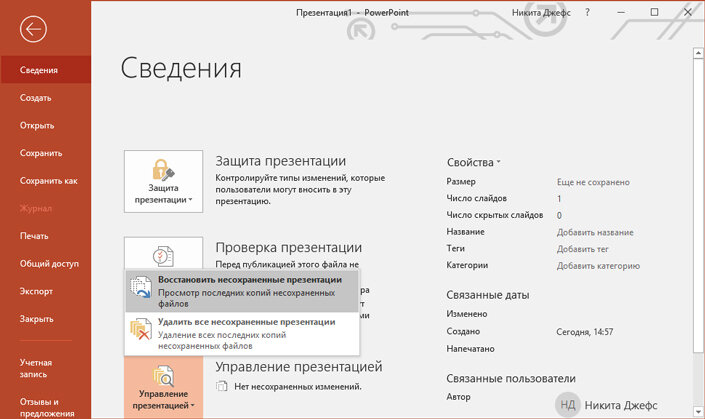The image size is (705, 419).
Task: Click the Проверка презентации heading
Action: click(289, 248)
